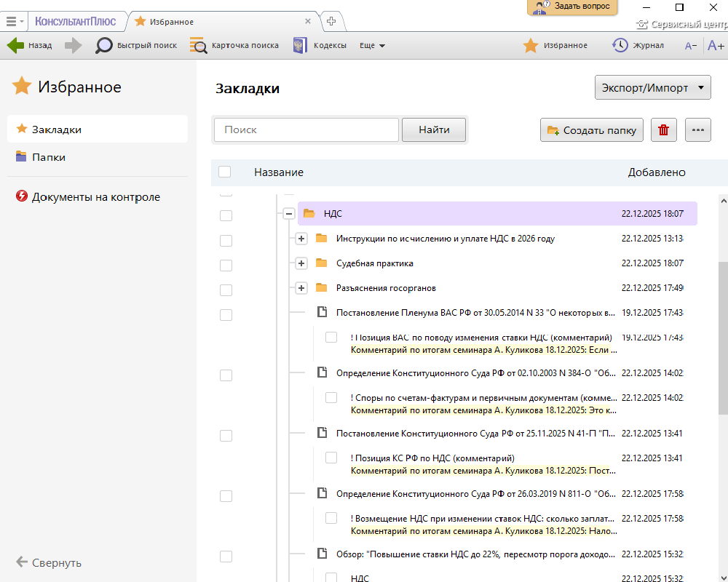
Task: Expand the Разъяснения госорганов folder
Action: [x=301, y=288]
